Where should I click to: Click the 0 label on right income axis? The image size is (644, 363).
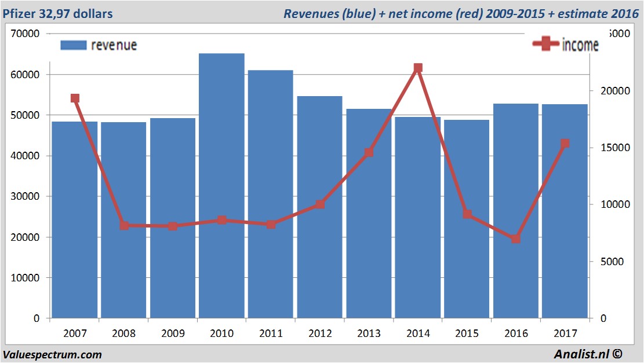(x=603, y=318)
